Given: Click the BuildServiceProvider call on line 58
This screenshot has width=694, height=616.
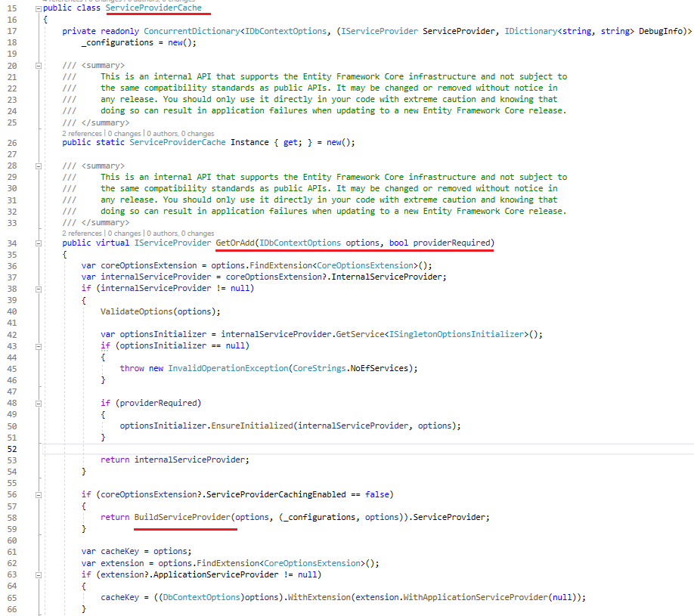Looking at the screenshot, I should pos(182,517).
